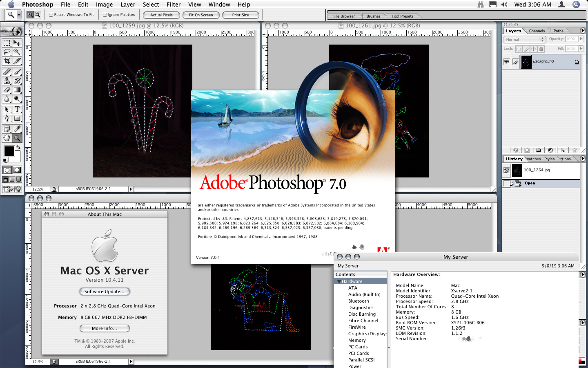Enable Resize Windows To Fit checkbox
The image size is (588, 368).
pos(51,15)
